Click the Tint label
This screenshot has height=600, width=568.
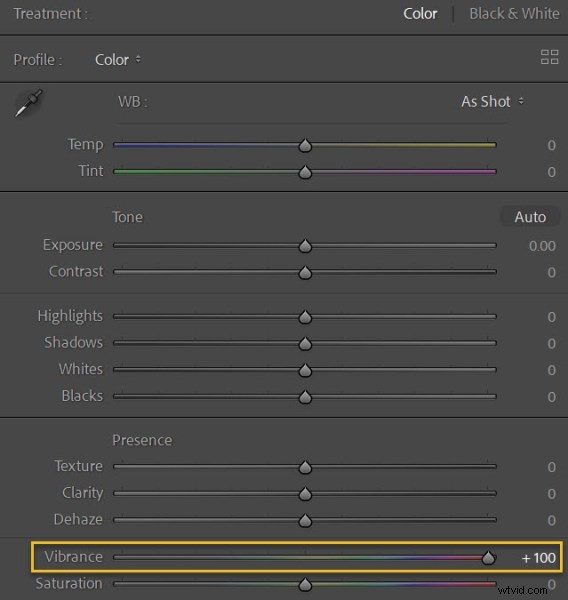[91, 171]
